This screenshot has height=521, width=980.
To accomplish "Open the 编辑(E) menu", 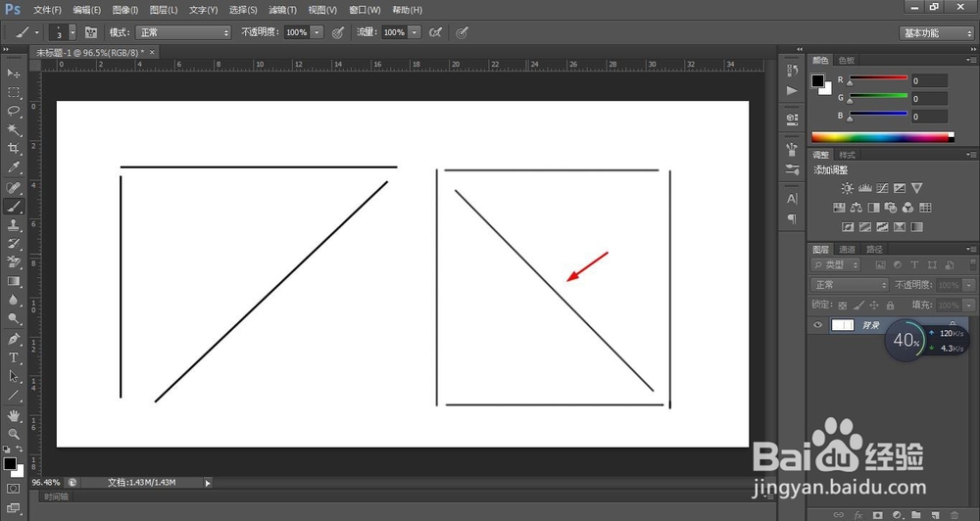I will 87,10.
